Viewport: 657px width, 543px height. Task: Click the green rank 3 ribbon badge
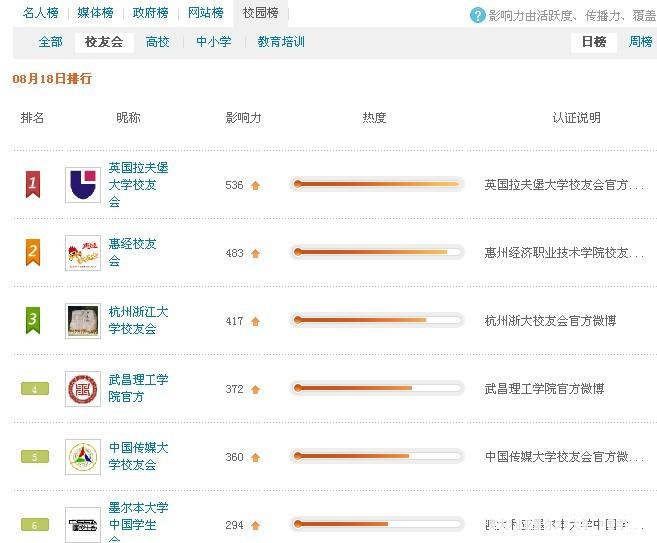click(x=33, y=321)
